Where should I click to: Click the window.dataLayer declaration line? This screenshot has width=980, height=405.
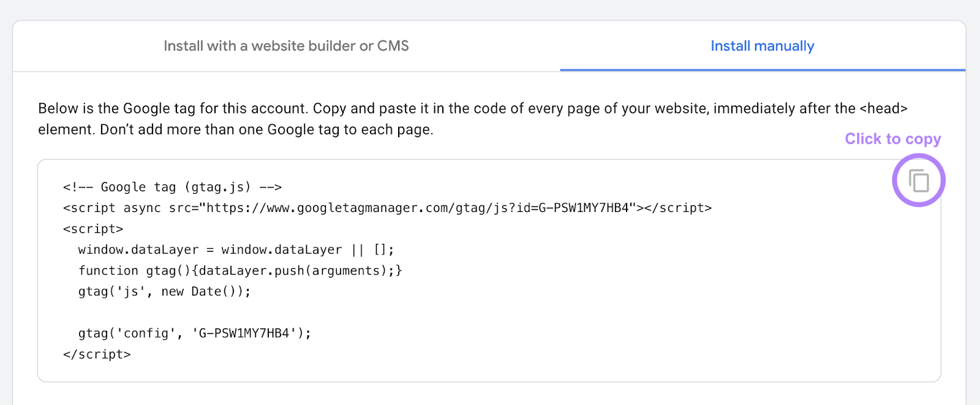[x=236, y=249]
